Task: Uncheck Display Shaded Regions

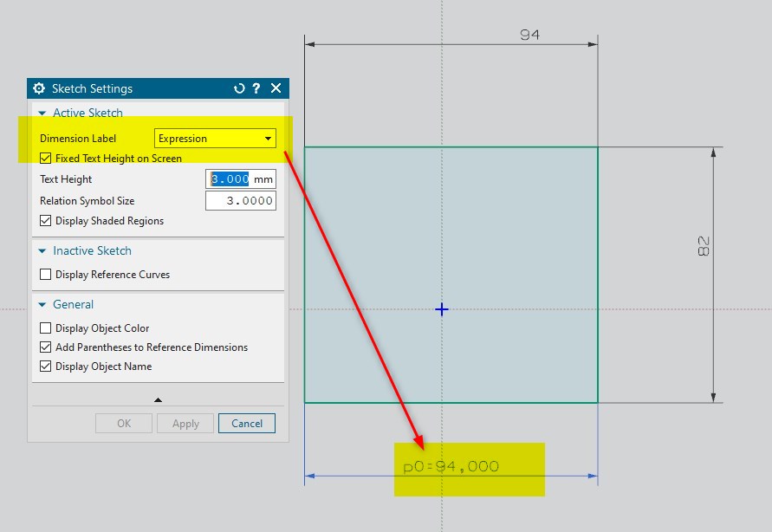Action: click(45, 220)
